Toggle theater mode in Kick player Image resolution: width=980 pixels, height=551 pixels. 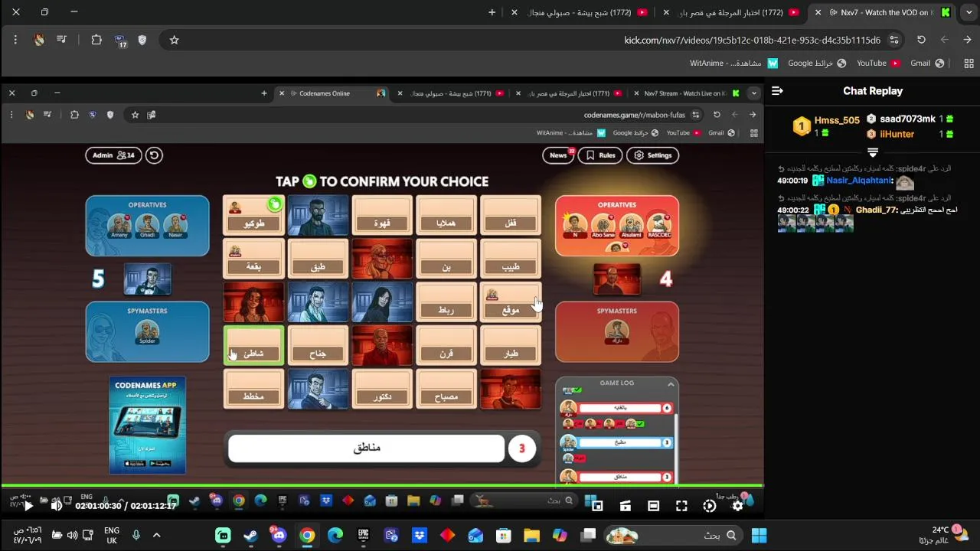[x=653, y=506]
